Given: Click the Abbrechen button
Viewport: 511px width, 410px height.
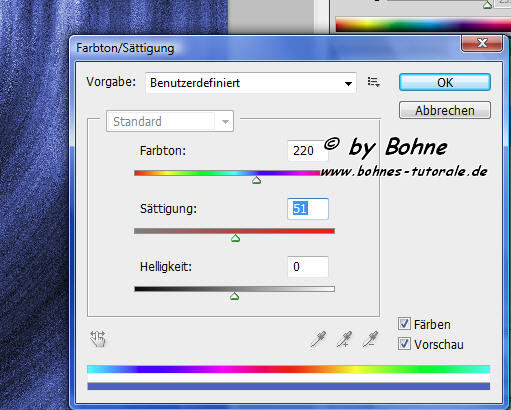Looking at the screenshot, I should click(445, 110).
